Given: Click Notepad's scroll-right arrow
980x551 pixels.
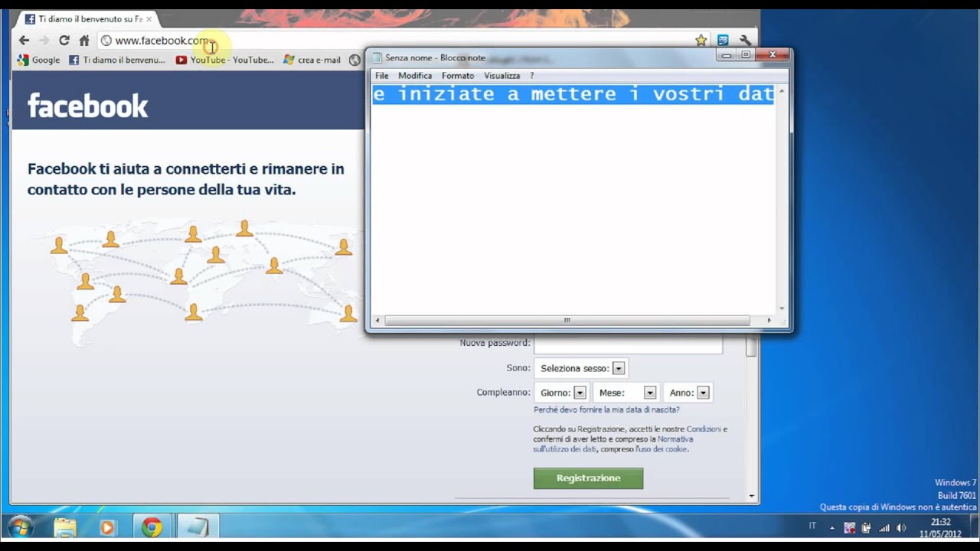Looking at the screenshot, I should [x=769, y=321].
